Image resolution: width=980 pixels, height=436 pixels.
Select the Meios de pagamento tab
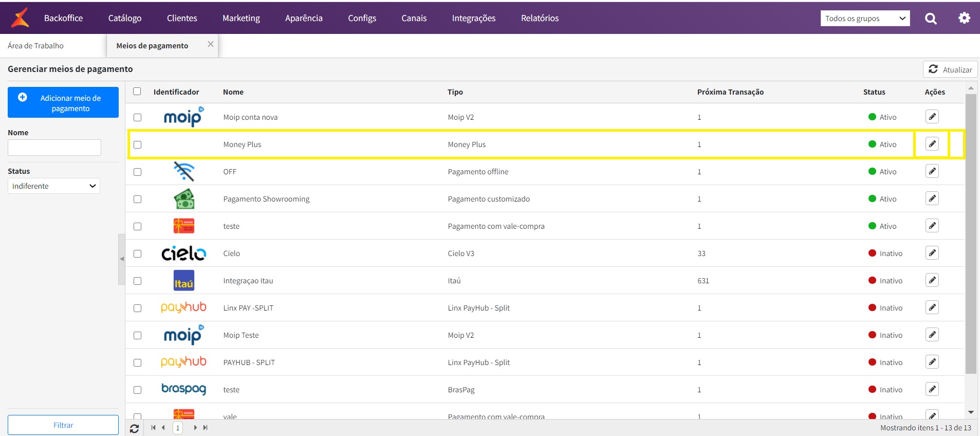pos(152,46)
